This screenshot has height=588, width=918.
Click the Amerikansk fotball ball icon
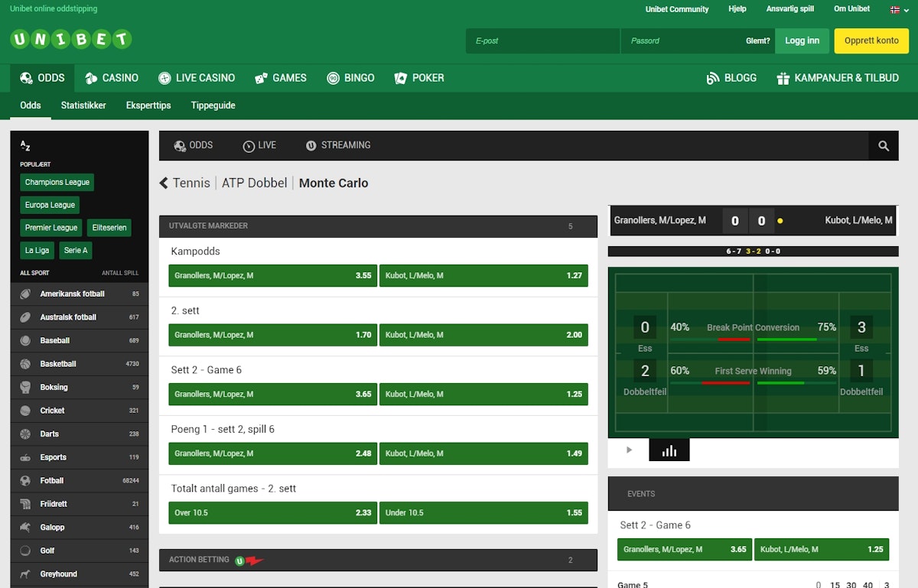tap(25, 294)
